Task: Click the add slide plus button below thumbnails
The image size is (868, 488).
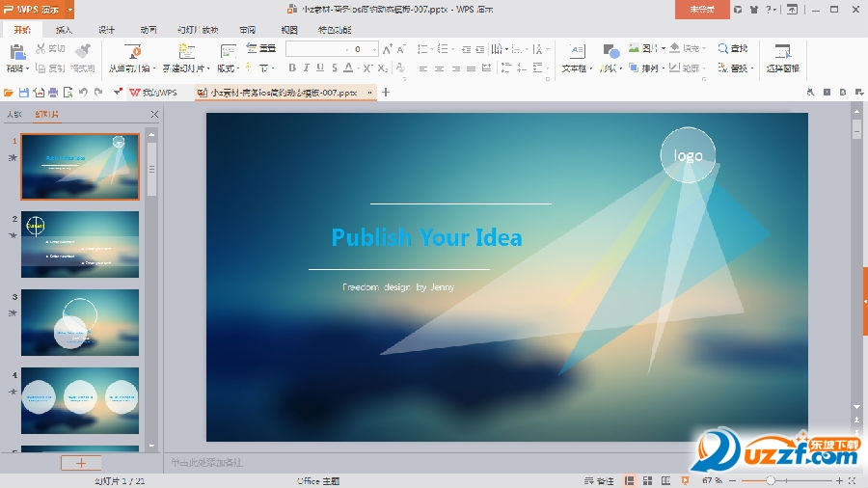Action: (x=81, y=463)
